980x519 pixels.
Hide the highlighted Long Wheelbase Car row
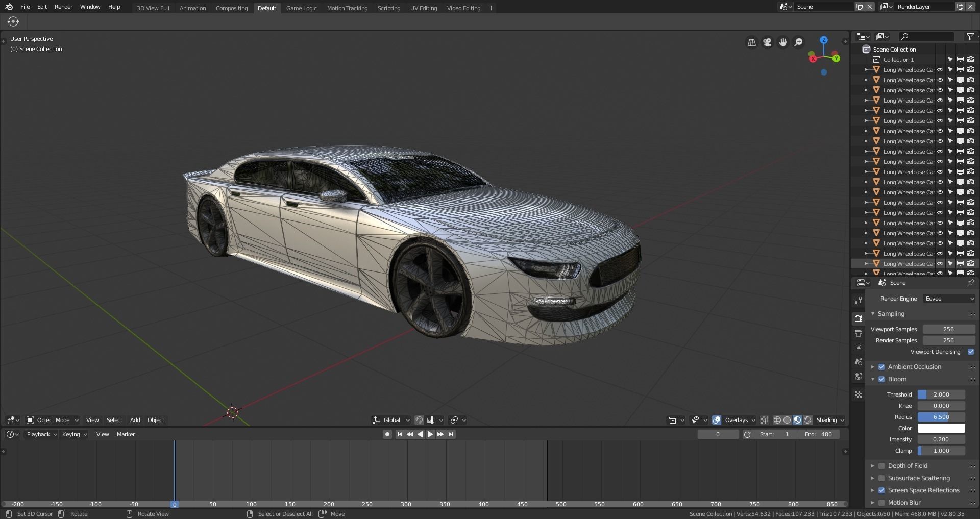point(940,264)
